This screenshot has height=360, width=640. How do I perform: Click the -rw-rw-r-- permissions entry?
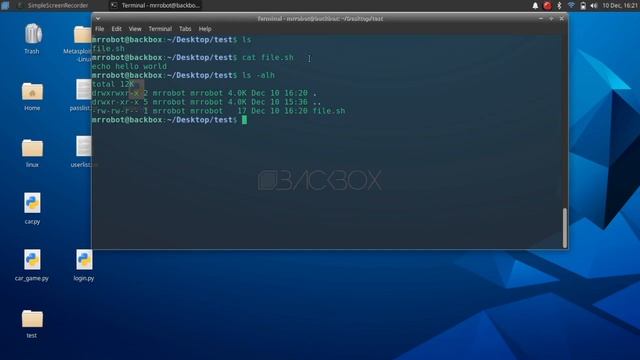pyautogui.click(x=116, y=111)
